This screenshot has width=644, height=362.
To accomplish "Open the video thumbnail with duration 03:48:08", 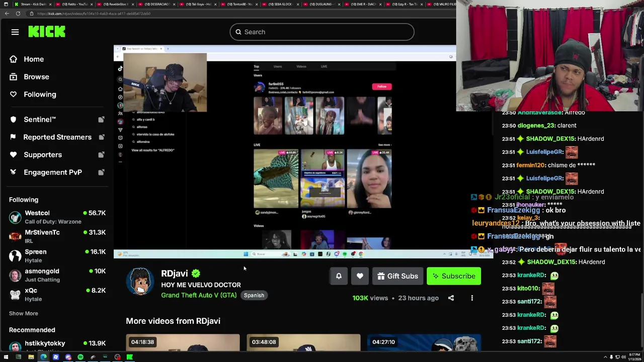I will click(303, 343).
